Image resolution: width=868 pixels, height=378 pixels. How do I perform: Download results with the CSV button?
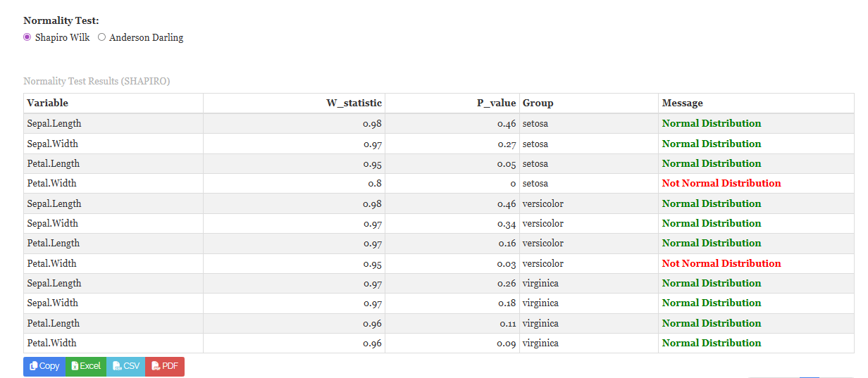pyautogui.click(x=126, y=366)
